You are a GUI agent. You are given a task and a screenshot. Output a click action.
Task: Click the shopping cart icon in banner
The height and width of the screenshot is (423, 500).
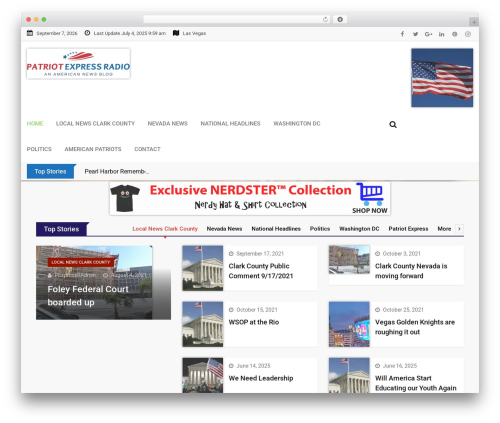(x=370, y=194)
